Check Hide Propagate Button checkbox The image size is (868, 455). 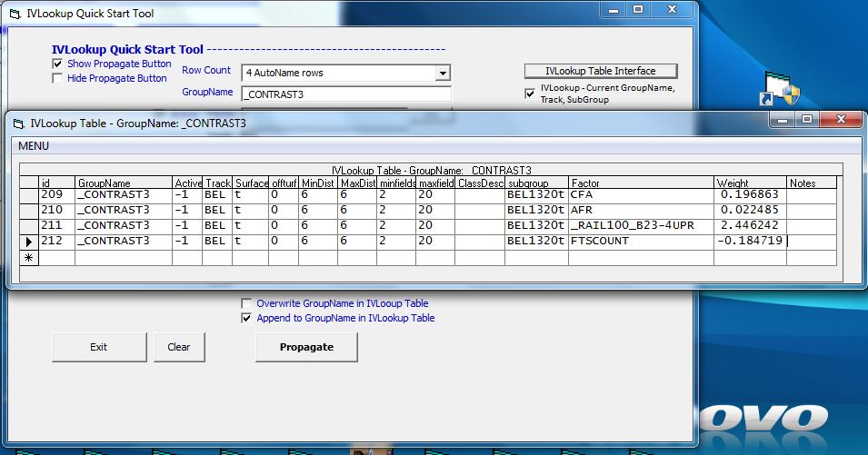(57, 78)
